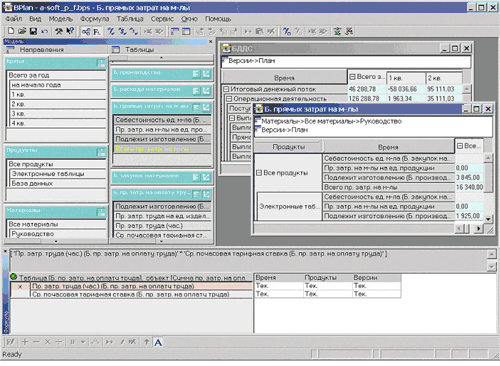Collapse Все продукты in front table window

point(259,173)
